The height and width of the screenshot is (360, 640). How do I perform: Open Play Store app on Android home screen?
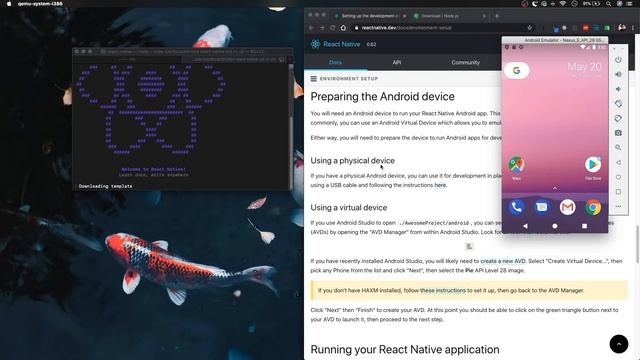point(593,164)
